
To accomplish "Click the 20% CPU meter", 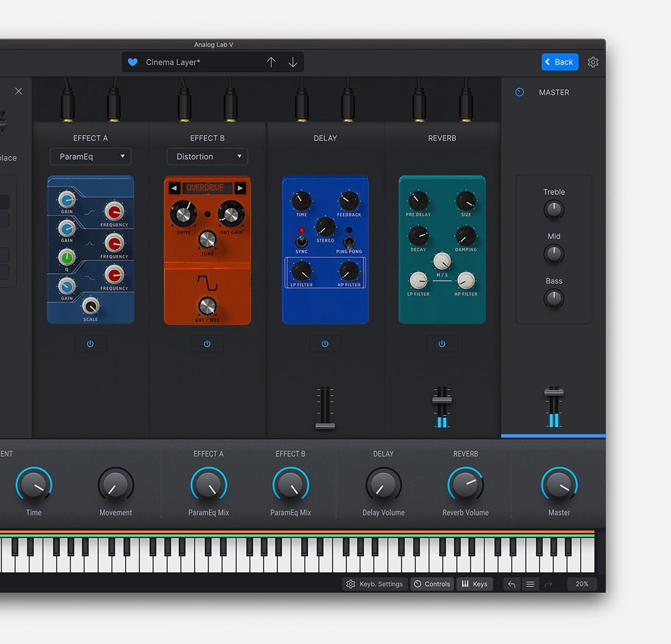I will (582, 584).
